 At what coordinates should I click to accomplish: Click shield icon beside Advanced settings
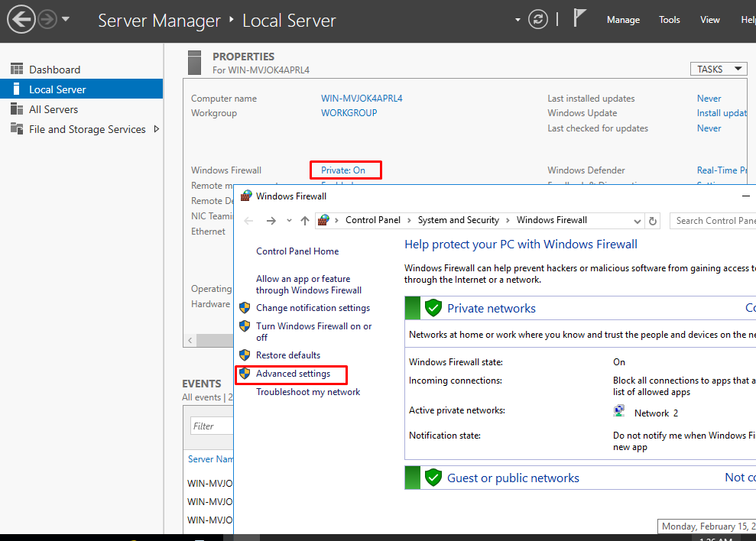(245, 374)
